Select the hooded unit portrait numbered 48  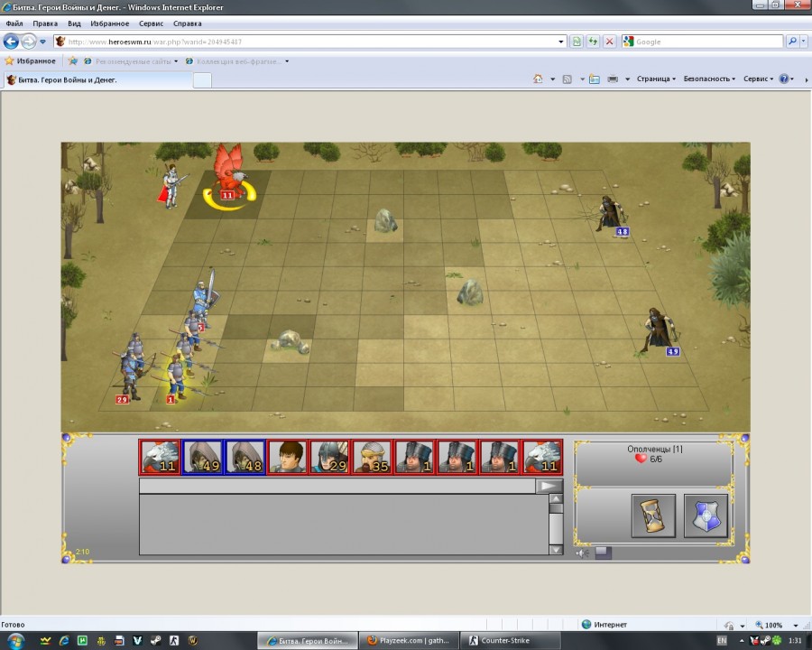[x=245, y=457]
